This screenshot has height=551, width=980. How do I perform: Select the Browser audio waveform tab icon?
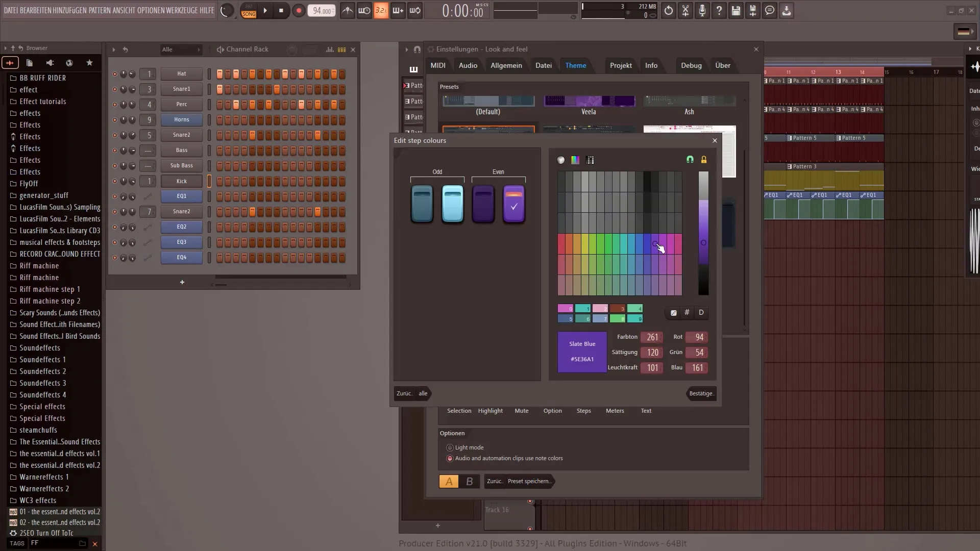click(x=10, y=63)
